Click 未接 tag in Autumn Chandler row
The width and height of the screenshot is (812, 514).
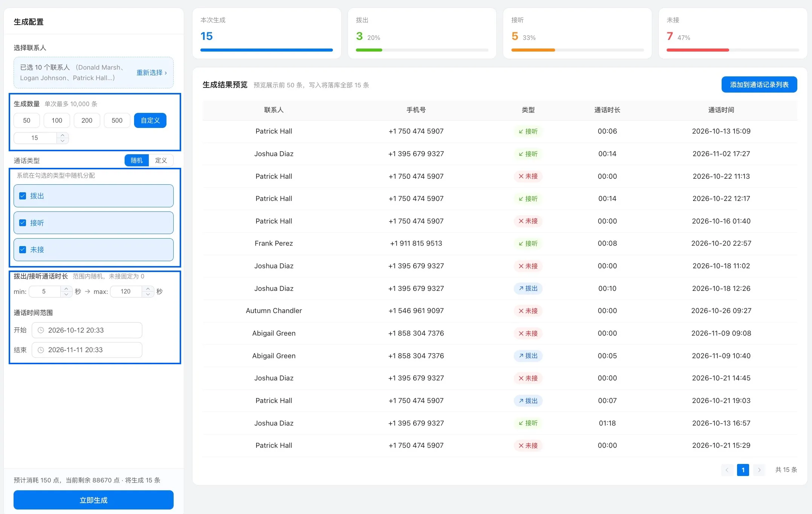click(528, 311)
